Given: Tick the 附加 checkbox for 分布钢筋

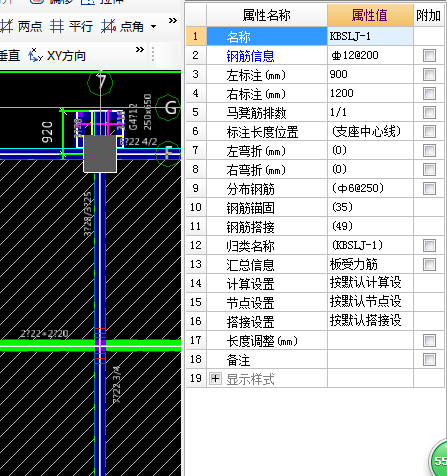Looking at the screenshot, I should 429,188.
